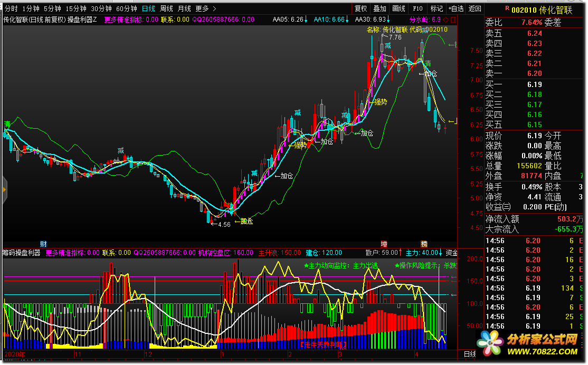Image resolution: width=588 pixels, height=365 pixels.
Task: Add stock with +自选 button
Action: [456, 8]
